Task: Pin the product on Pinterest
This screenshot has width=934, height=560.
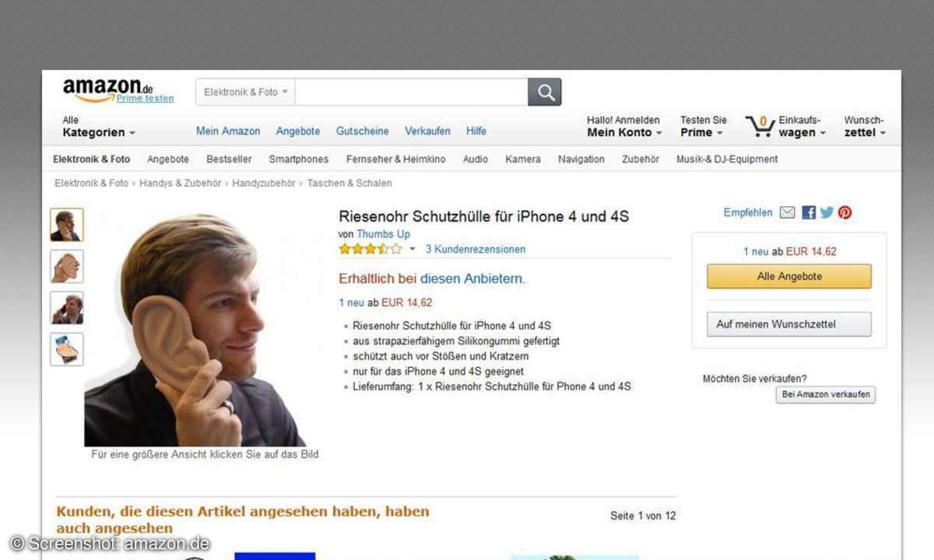Action: [x=845, y=212]
